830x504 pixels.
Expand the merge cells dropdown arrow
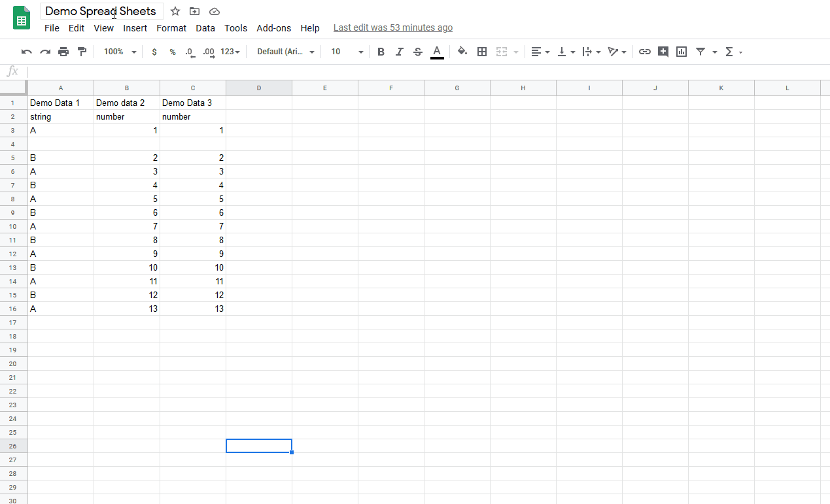pyautogui.click(x=516, y=52)
